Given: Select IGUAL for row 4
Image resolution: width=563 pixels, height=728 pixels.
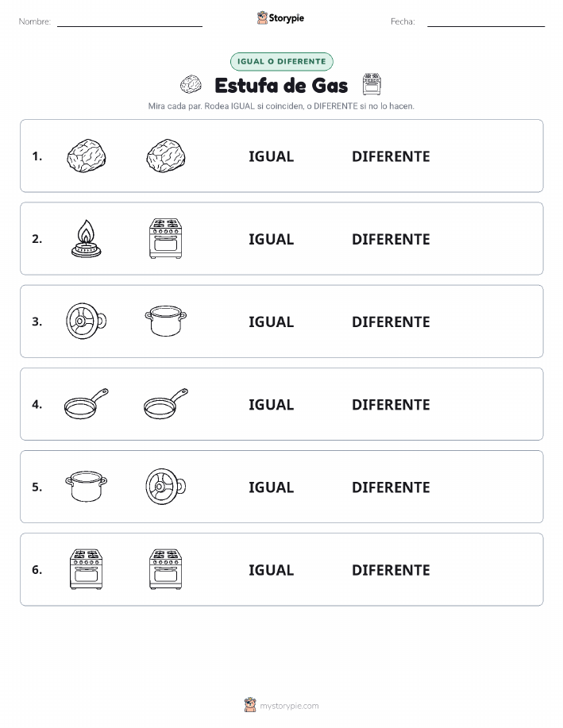Looking at the screenshot, I should tap(272, 404).
